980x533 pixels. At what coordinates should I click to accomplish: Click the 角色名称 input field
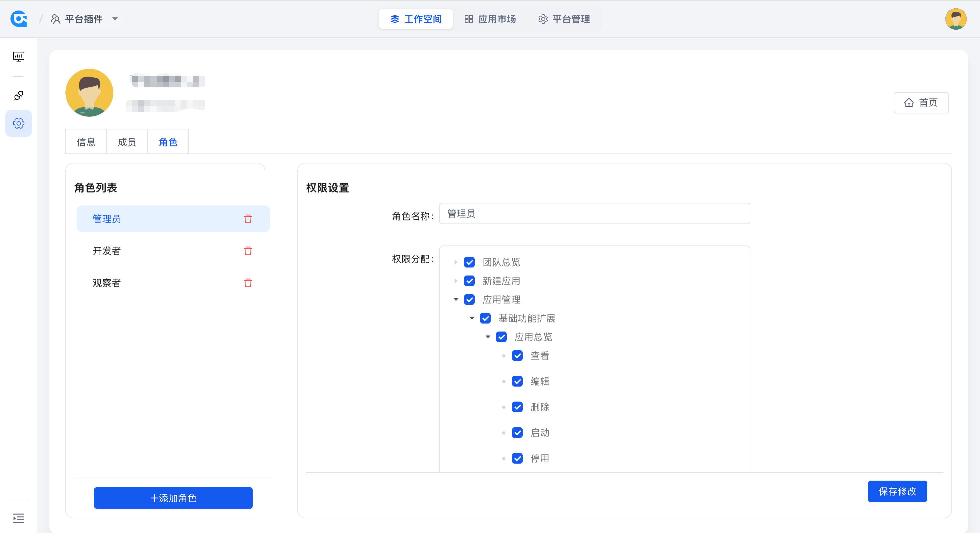coord(594,213)
